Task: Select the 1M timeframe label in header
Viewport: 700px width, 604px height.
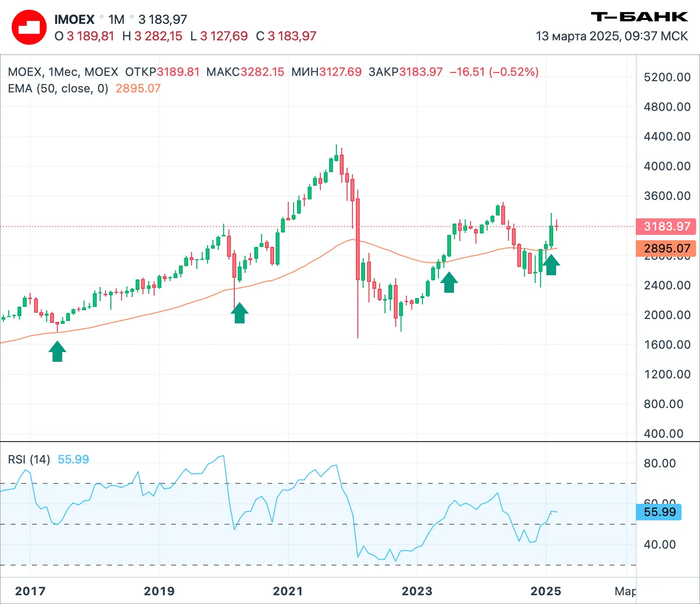Action: [116, 19]
